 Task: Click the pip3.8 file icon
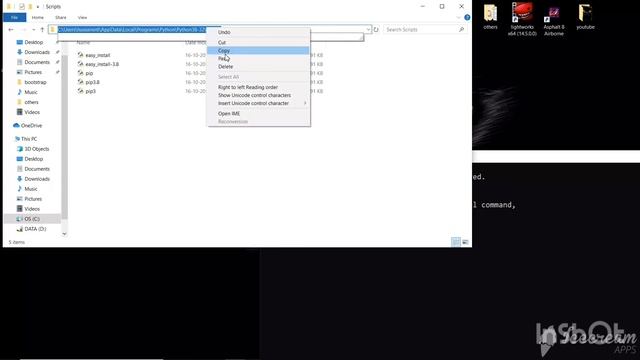coord(80,82)
